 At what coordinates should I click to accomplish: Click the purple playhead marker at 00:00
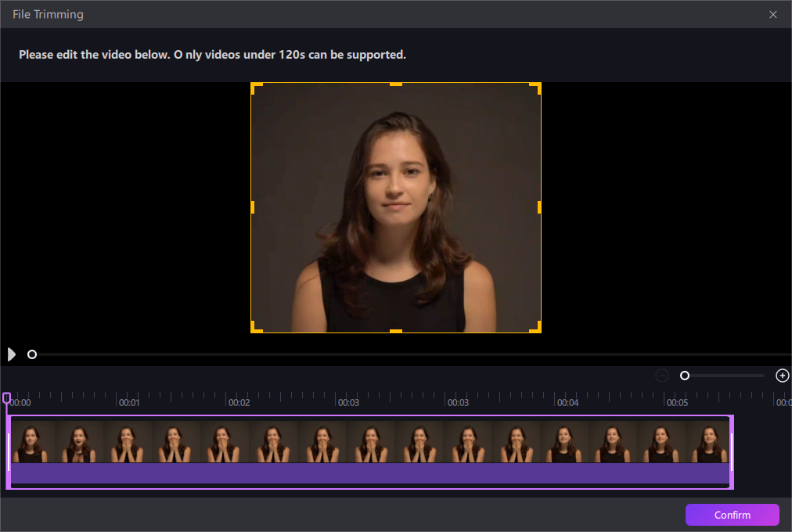tap(6, 399)
